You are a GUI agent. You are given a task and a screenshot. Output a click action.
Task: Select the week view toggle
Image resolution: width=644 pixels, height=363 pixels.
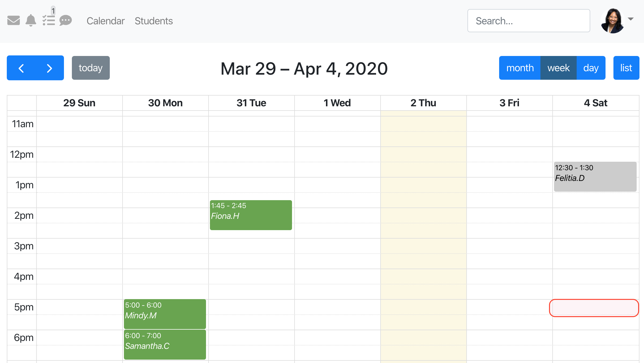558,68
